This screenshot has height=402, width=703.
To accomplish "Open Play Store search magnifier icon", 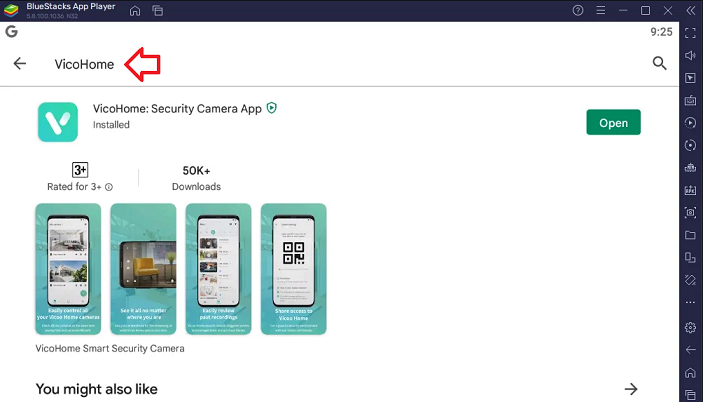I will (660, 63).
